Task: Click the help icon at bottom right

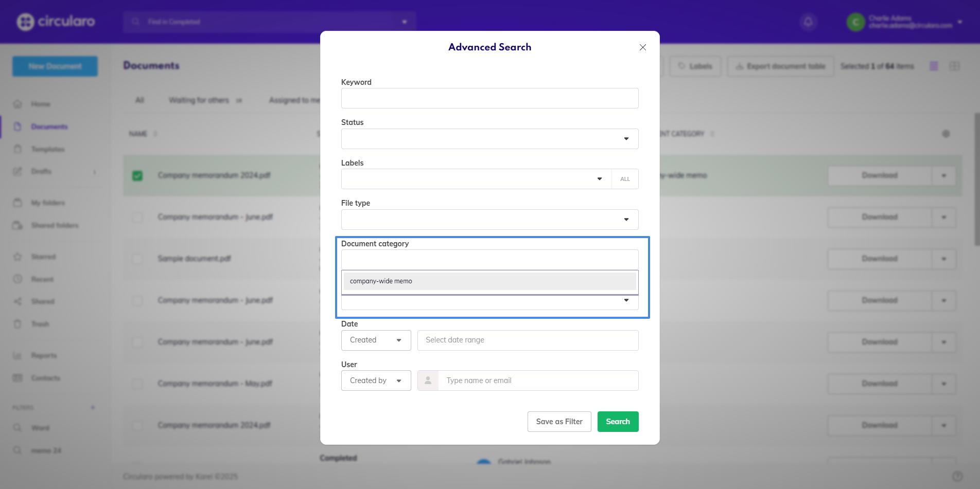Action: 957,476
